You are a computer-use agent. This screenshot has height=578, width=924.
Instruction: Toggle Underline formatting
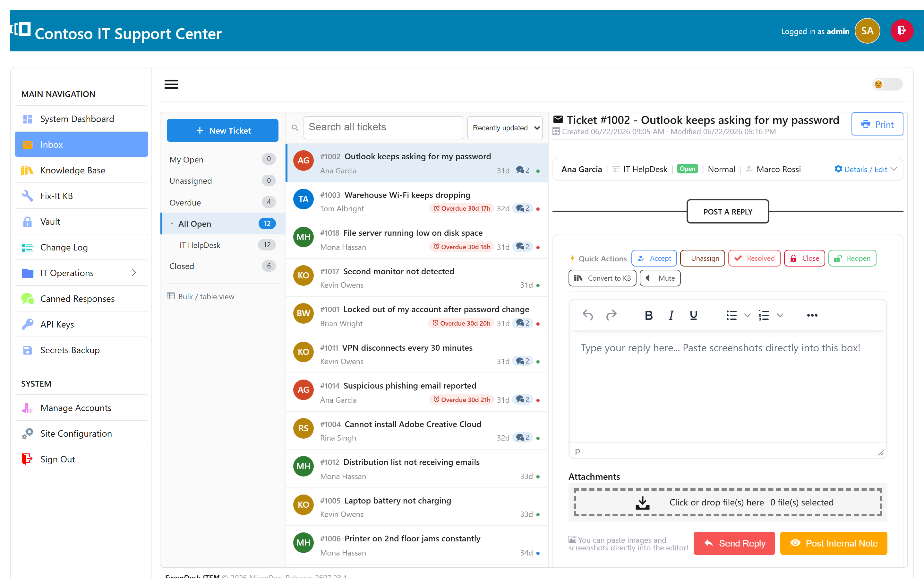click(693, 315)
